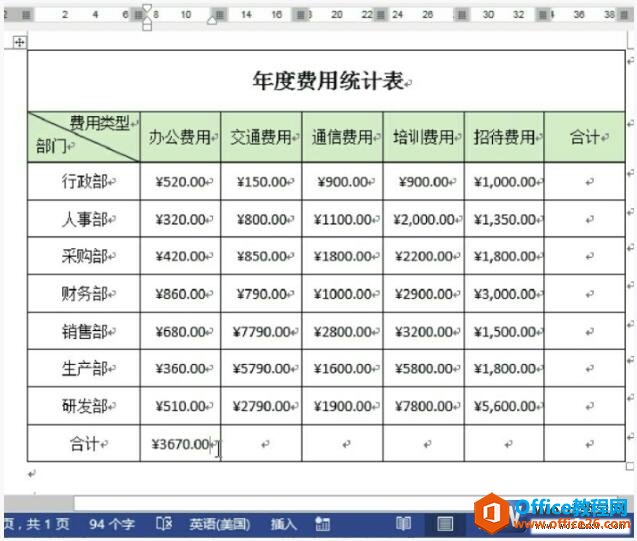Click the ¥7790.00 cell
This screenshot has height=541, width=637.
[262, 332]
